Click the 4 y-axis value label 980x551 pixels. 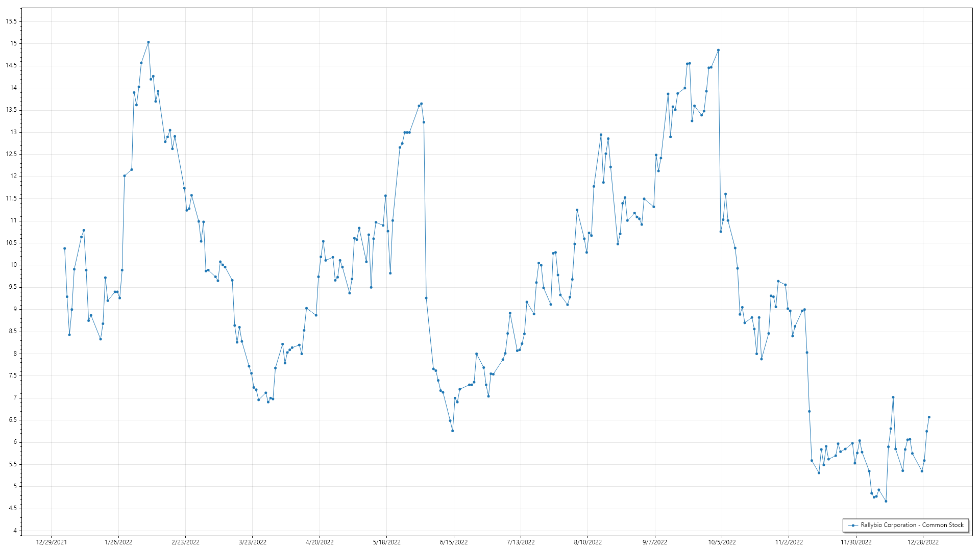tap(15, 531)
